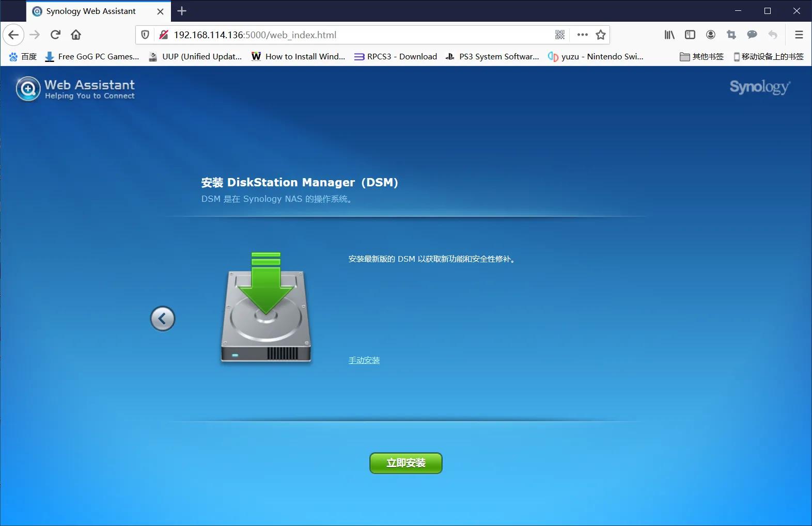Image resolution: width=812 pixels, height=526 pixels.
Task: Open the 百度 bookmark
Action: click(23, 57)
